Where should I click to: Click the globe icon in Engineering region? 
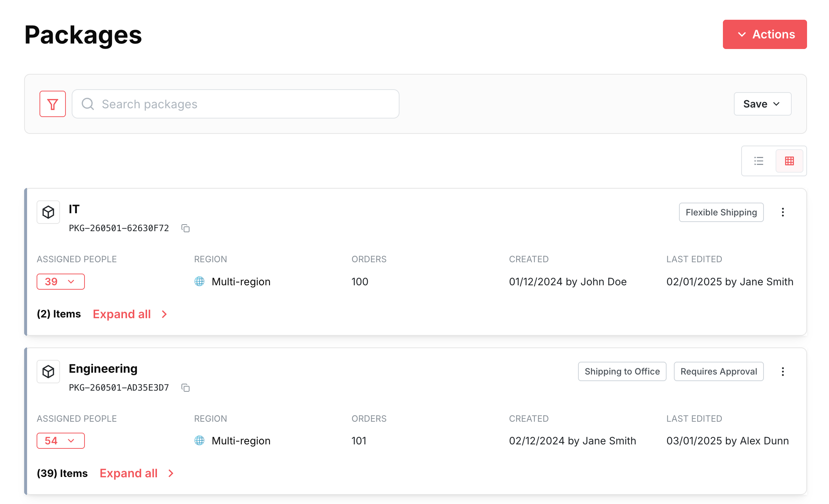pyautogui.click(x=199, y=440)
